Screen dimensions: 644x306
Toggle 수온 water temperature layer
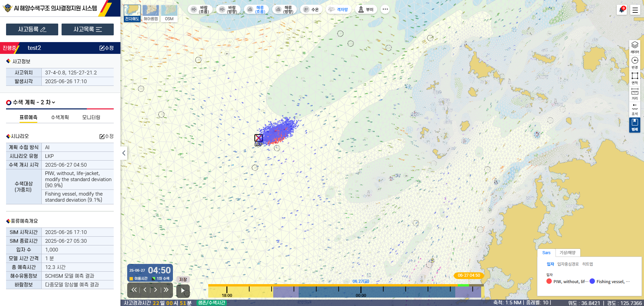[x=311, y=9]
